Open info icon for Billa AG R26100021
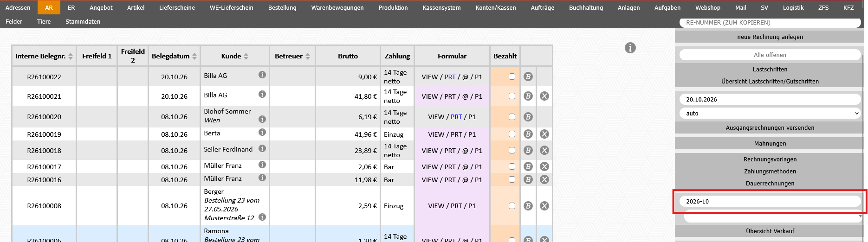 [x=262, y=94]
